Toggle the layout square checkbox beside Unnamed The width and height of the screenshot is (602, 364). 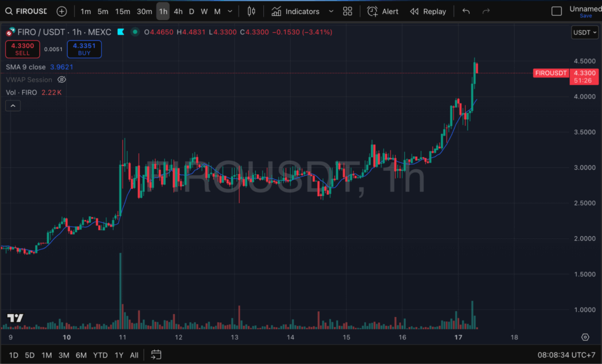click(x=556, y=11)
